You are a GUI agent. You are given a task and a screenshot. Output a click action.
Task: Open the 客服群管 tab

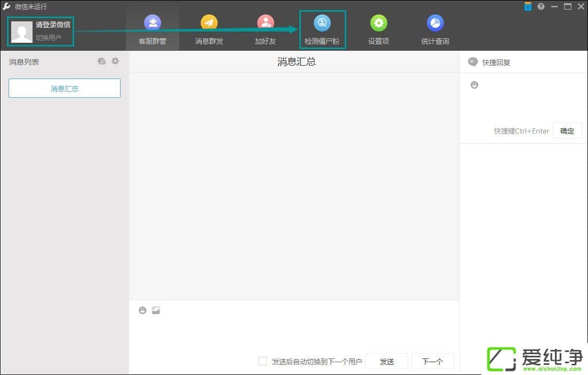(153, 31)
